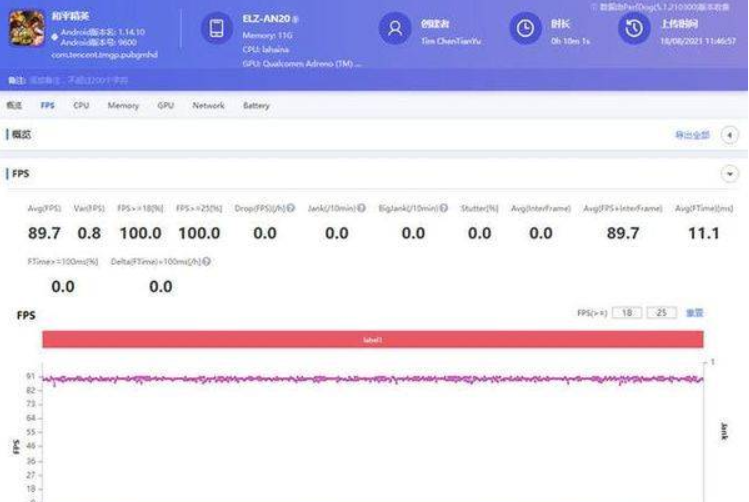Open the BigJank(/10min) help icon
The height and width of the screenshot is (502, 749).
point(444,208)
